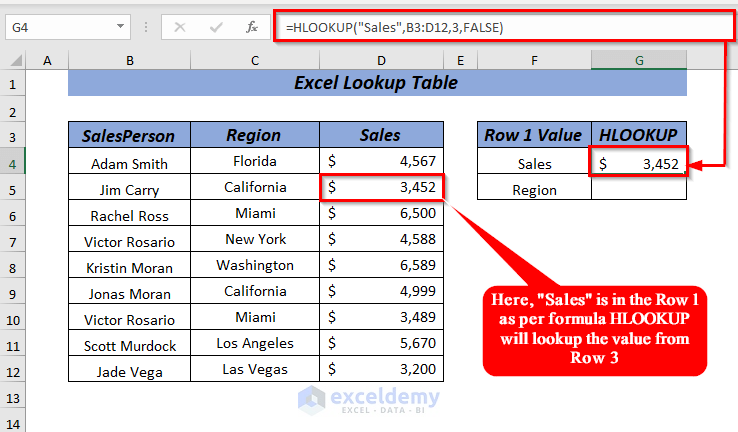
Task: Click the Select All corner triangle
Action: coord(16,60)
